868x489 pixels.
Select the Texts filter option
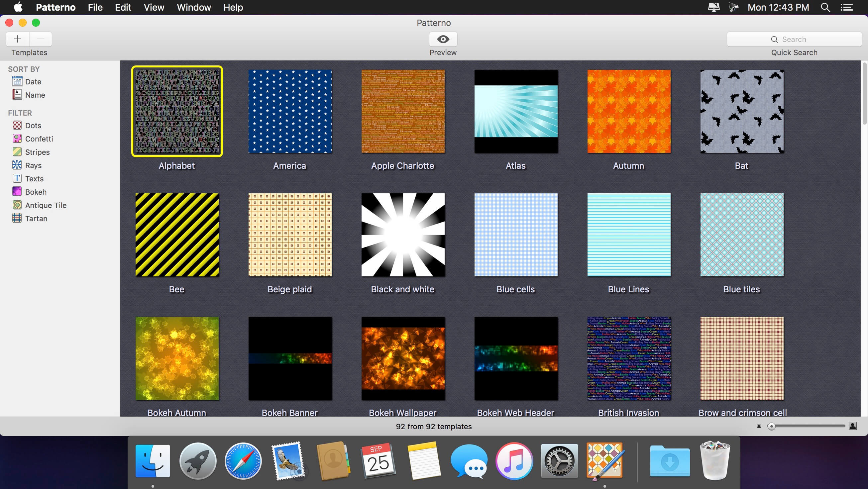point(34,178)
